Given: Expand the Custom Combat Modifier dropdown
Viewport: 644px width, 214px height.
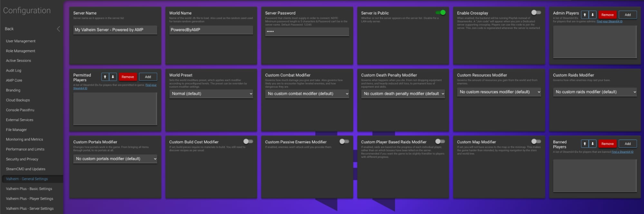Looking at the screenshot, I should (307, 94).
